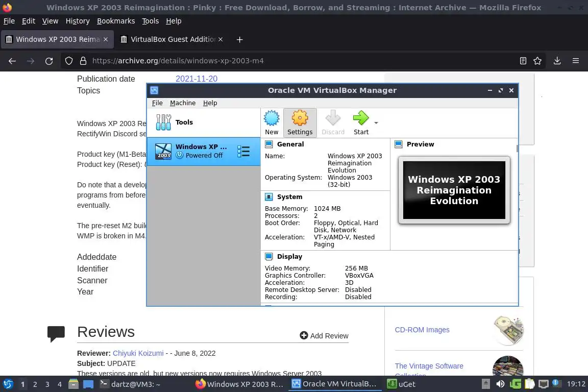Switch to dartz@VM3 terminal window
Viewport: 588px width, 392px height.
(x=130, y=384)
